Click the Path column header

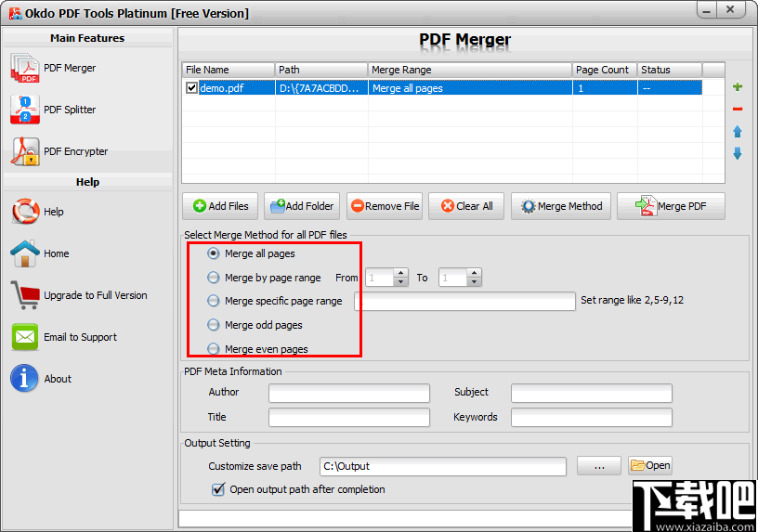point(321,70)
